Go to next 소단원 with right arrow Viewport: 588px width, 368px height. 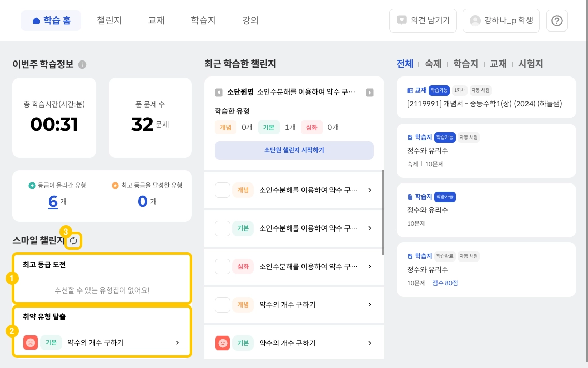pos(370,93)
